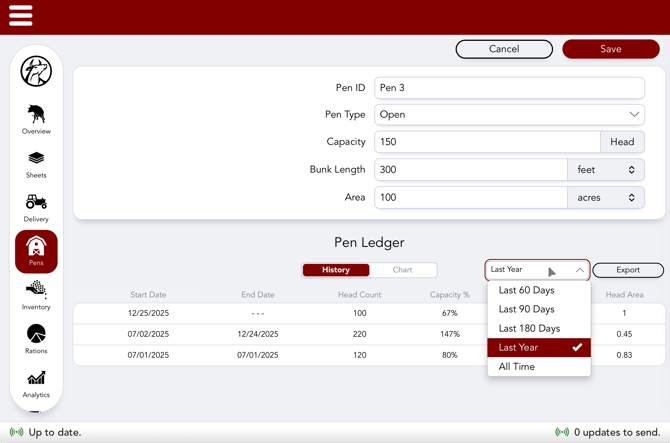670x443 pixels.
Task: Open the Inventory section
Action: [36, 295]
